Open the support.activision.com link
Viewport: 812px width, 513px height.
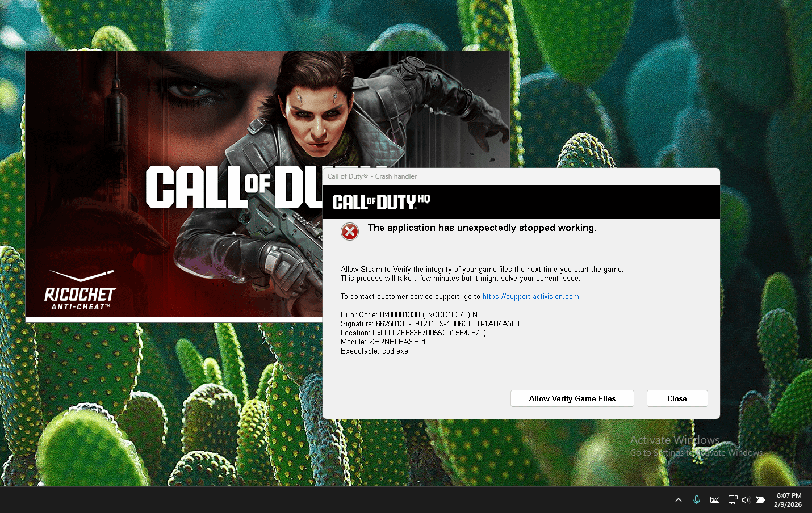530,297
